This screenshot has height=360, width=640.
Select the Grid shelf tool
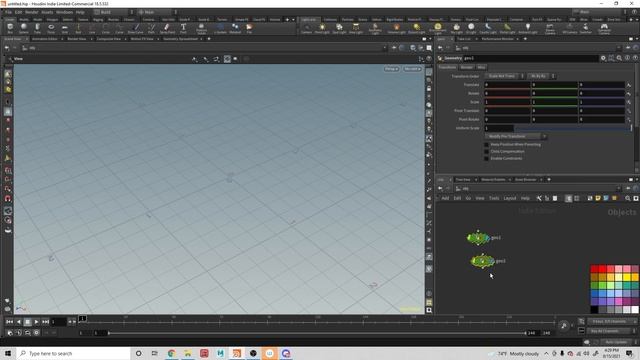pyautogui.click(x=64, y=28)
